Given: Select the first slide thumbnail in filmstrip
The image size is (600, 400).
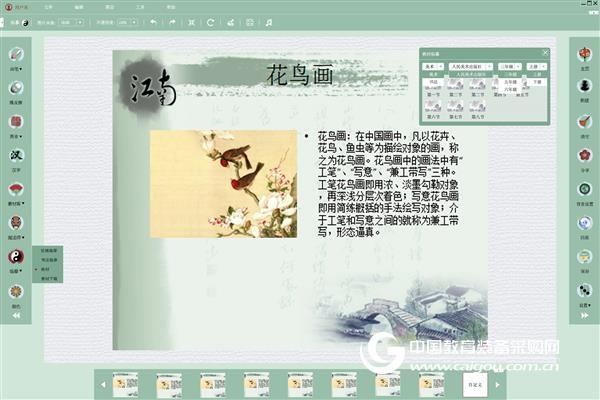Looking at the screenshot, I should 125,384.
